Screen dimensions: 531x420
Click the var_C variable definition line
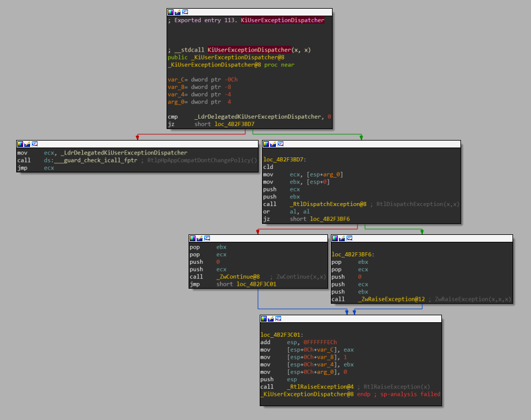[x=202, y=80]
